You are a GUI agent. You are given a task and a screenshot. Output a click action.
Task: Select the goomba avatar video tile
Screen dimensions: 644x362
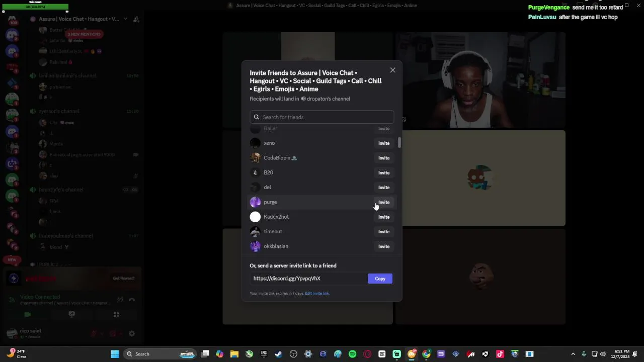[x=480, y=277]
